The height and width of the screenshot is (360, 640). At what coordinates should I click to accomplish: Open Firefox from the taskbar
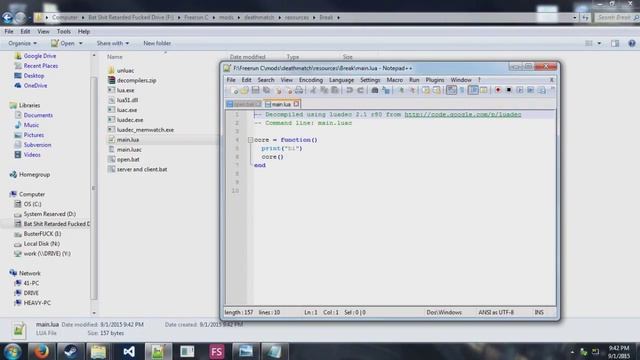click(41, 351)
